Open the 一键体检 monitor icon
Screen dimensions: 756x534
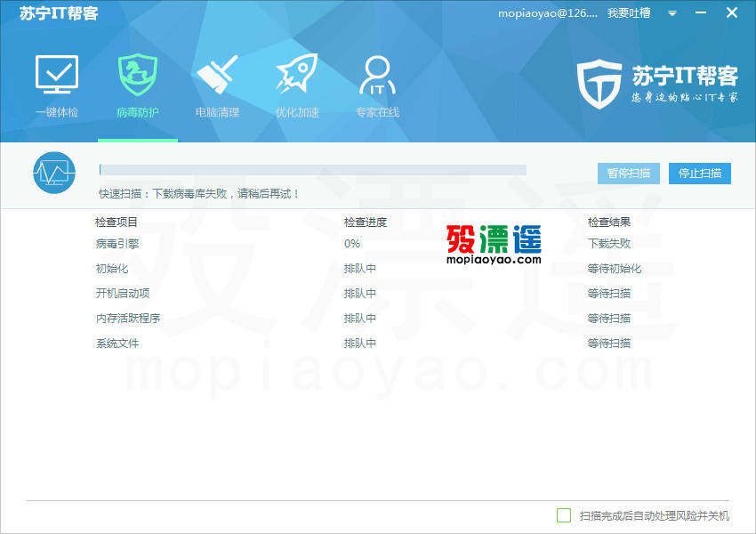pos(57,74)
